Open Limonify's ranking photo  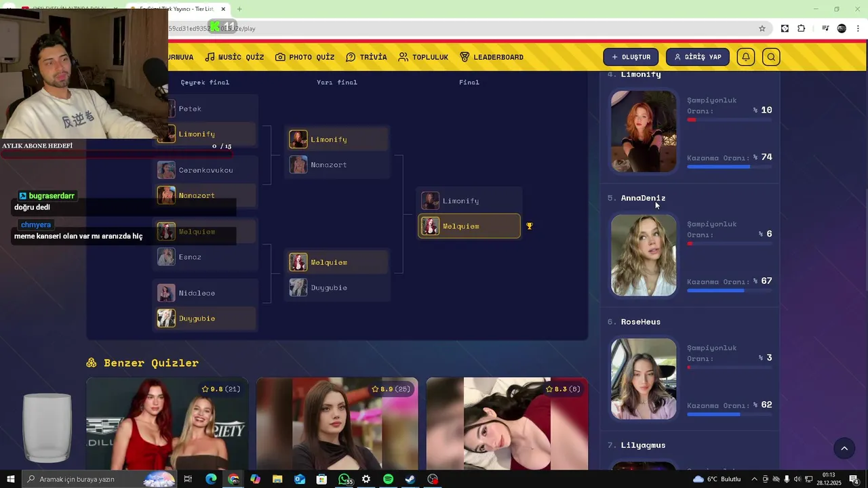tap(644, 131)
